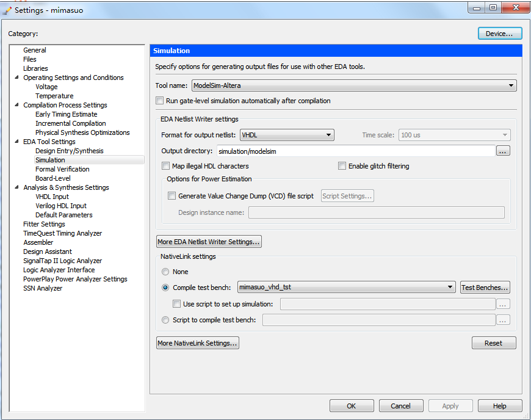Select Design Entry/Synthesis category

click(70, 151)
